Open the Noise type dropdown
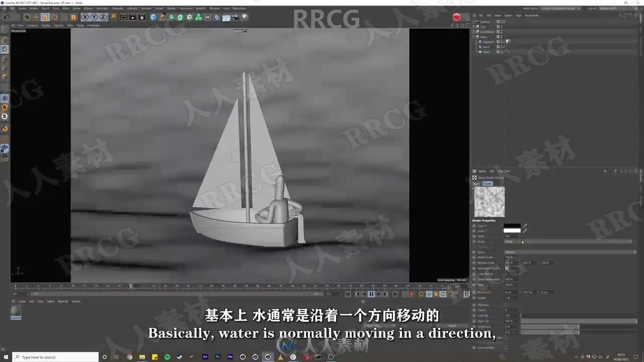This screenshot has width=644, height=362. [569, 241]
